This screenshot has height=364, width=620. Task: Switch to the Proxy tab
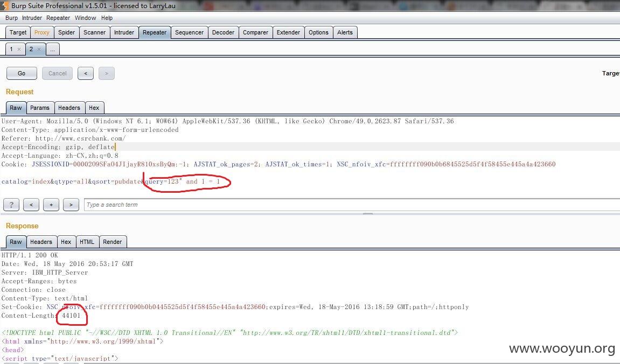(x=41, y=32)
